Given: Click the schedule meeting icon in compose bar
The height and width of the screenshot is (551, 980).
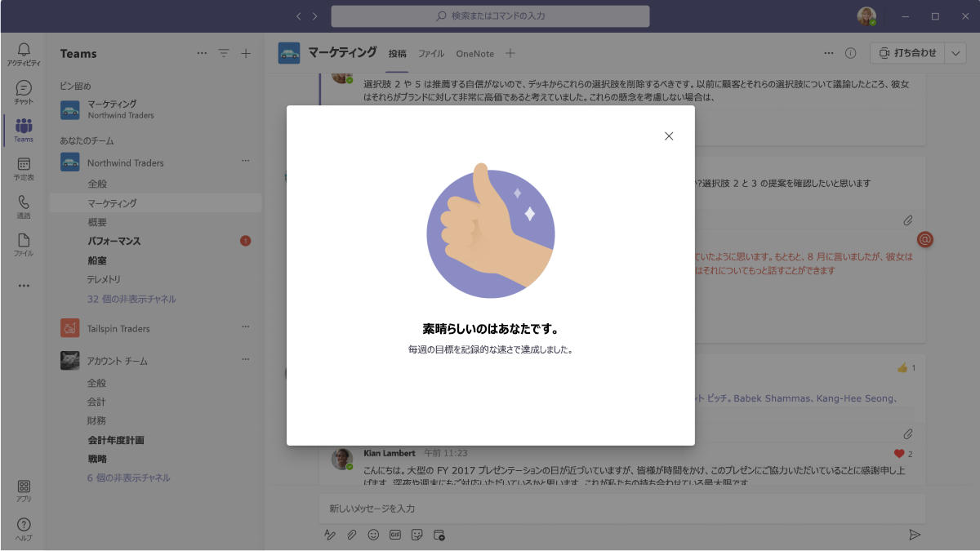Looking at the screenshot, I should point(439,535).
